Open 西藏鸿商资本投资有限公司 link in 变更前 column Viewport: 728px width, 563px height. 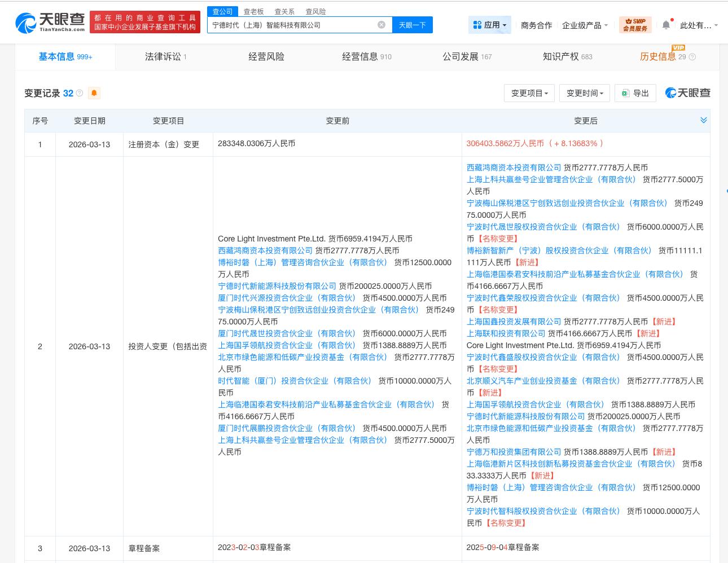coord(265,250)
